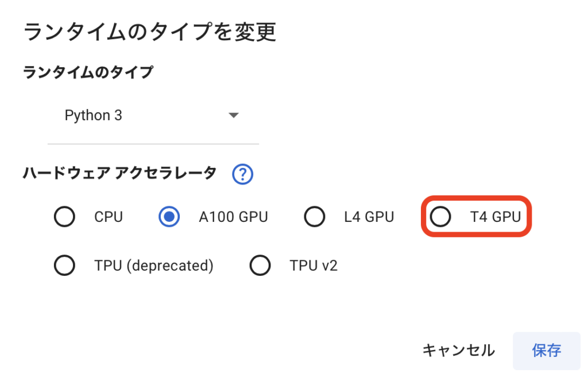
Task: Choose the L4 GPU radio button
Action: [x=314, y=217]
